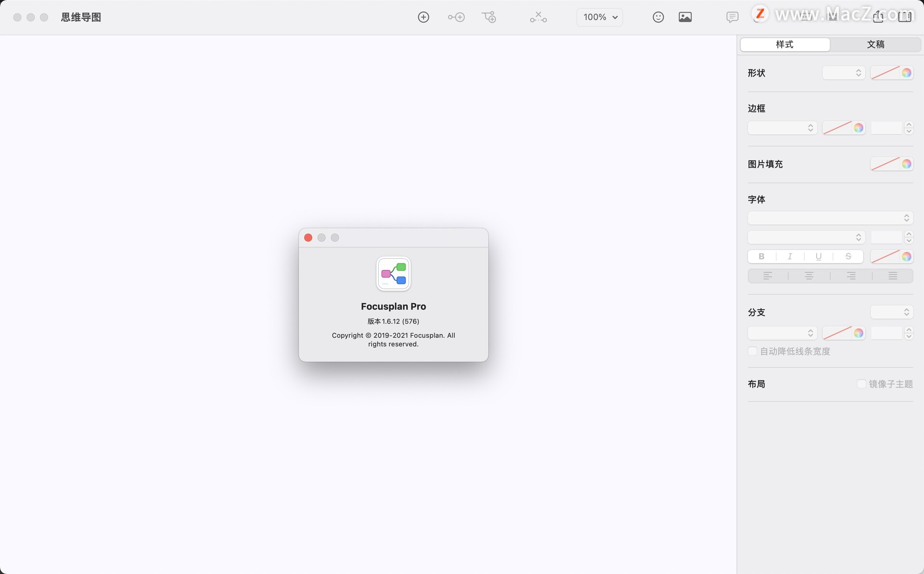Screen dimensions: 924x574
Task: Switch to the 样式 tab
Action: (785, 44)
